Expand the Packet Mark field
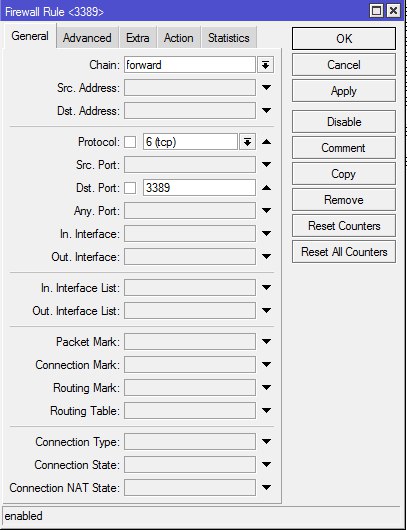The width and height of the screenshot is (407, 530). pyautogui.click(x=266, y=342)
